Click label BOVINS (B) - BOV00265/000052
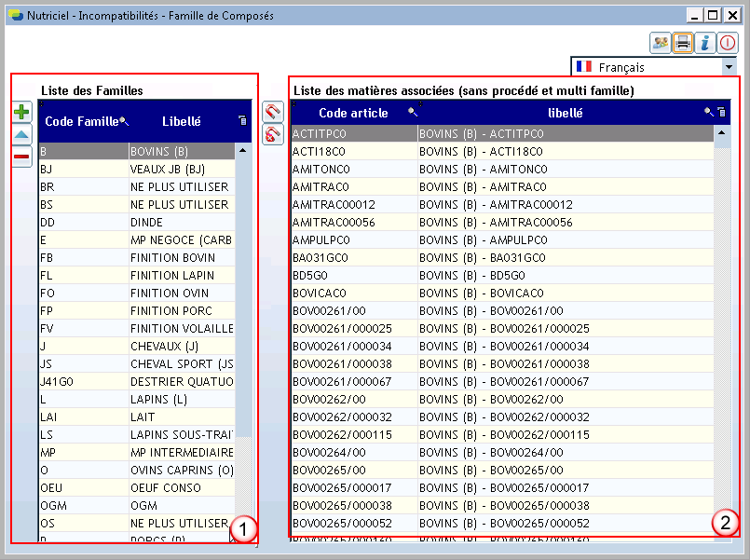The width and height of the screenshot is (750, 560). (x=504, y=523)
